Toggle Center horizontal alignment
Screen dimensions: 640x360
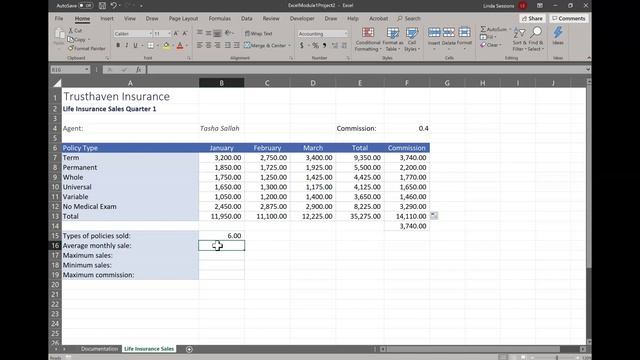209,45
